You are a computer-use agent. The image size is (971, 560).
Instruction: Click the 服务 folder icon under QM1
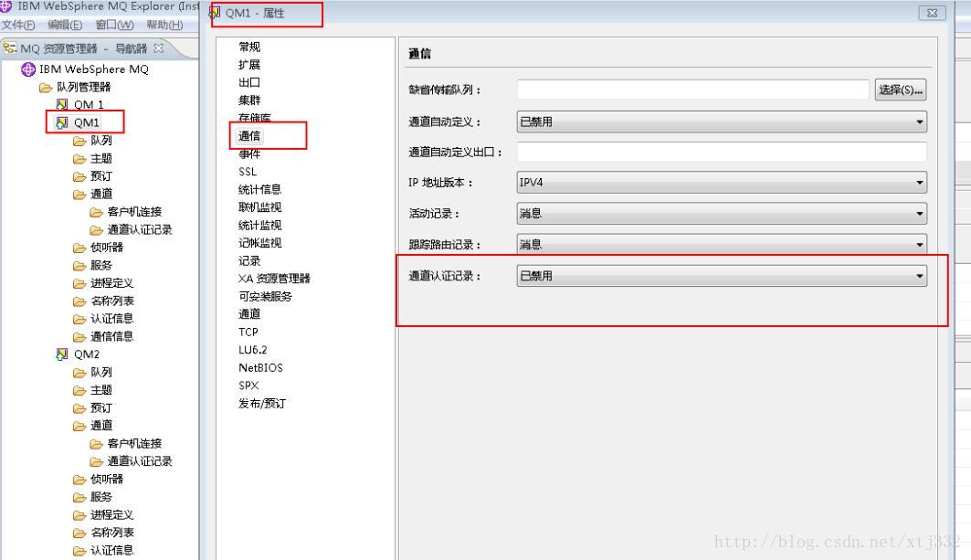click(79, 266)
